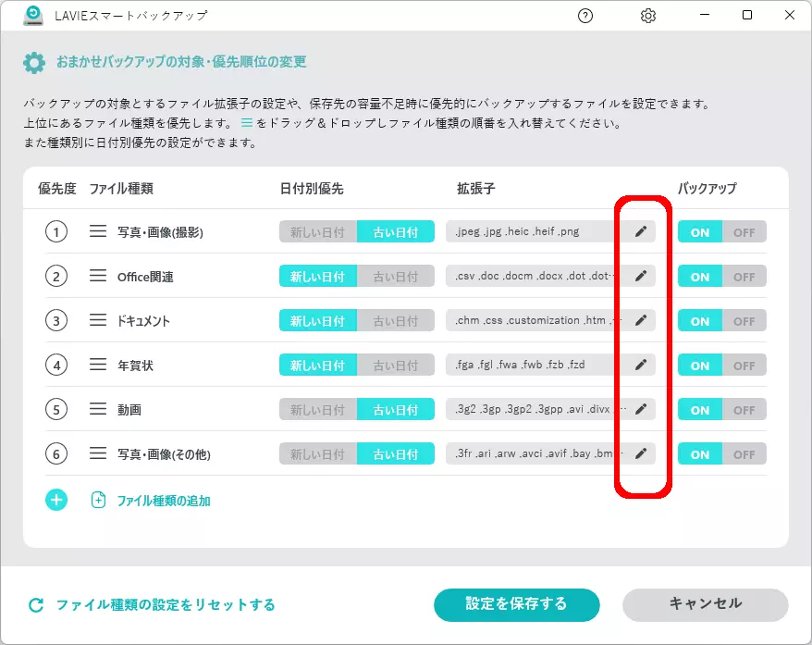Edit extensions for 動画 row

click(641, 409)
